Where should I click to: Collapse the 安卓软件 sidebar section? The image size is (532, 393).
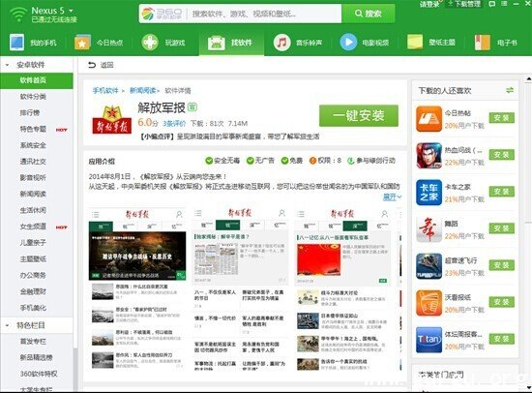point(7,65)
